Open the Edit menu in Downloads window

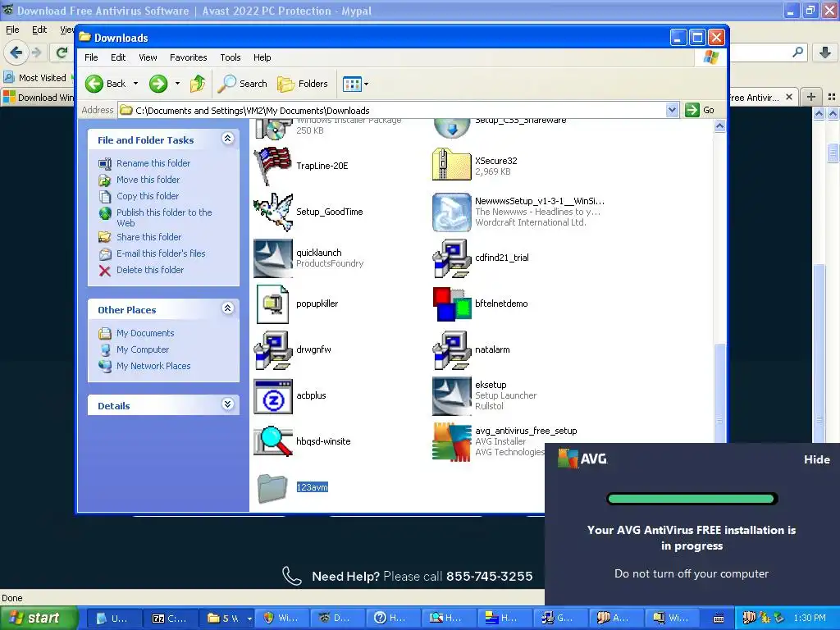point(118,57)
